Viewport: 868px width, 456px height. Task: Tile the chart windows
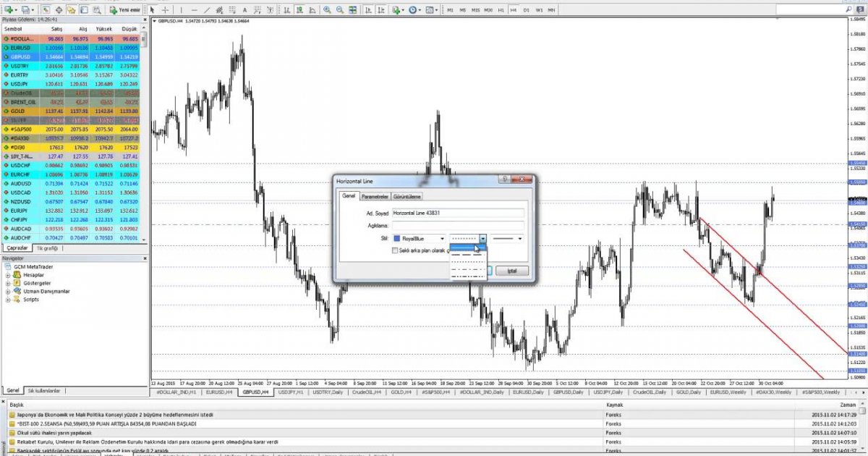coord(354,10)
